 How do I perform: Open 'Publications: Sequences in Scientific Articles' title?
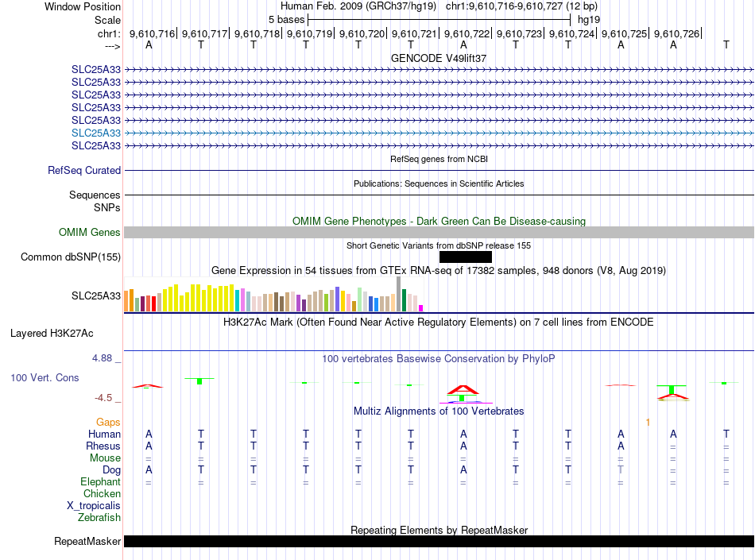click(x=439, y=183)
